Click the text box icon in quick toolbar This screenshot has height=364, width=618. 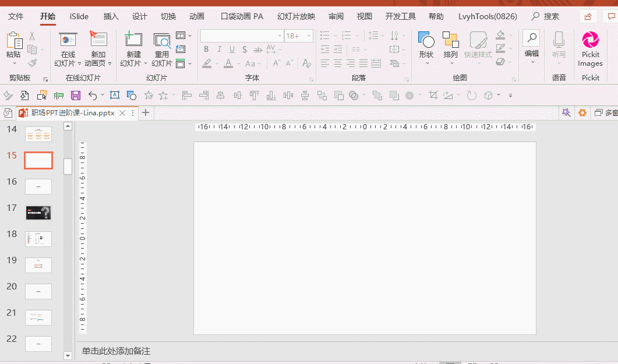(x=115, y=95)
